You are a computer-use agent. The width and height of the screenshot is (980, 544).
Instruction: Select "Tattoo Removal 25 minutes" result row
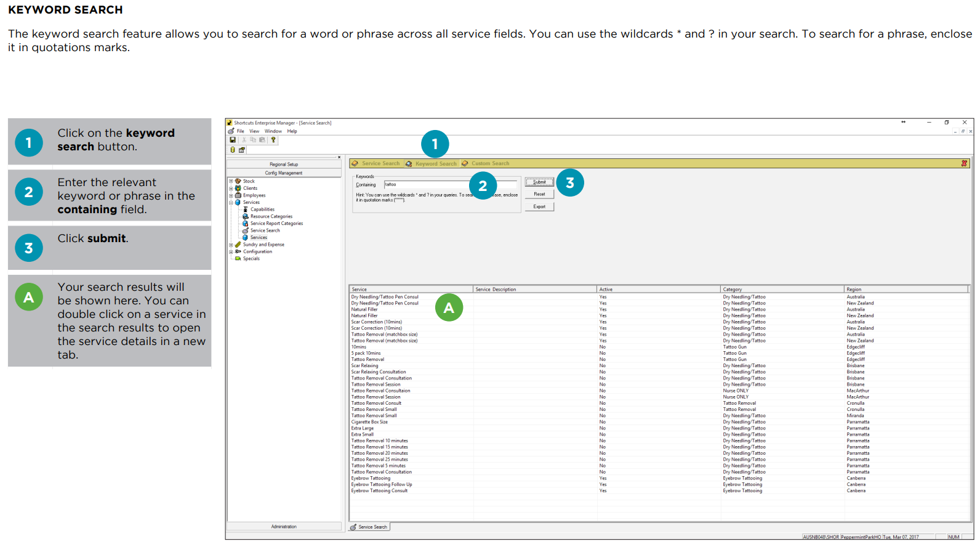[x=659, y=460]
